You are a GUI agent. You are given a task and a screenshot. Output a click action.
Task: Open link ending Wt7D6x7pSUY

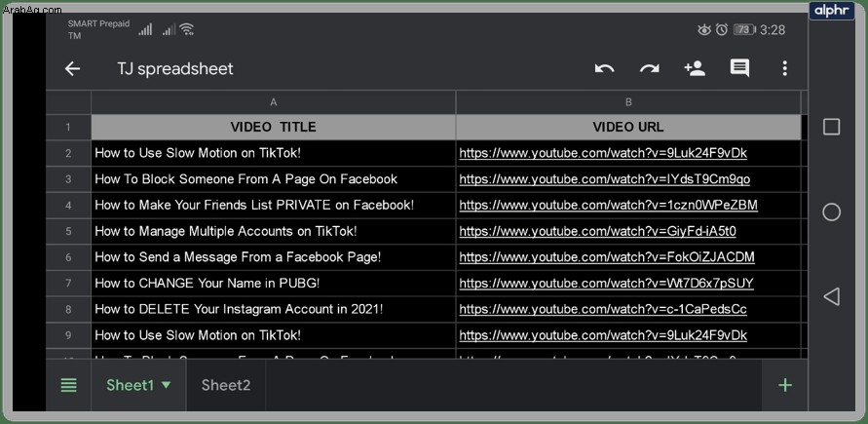pos(606,284)
